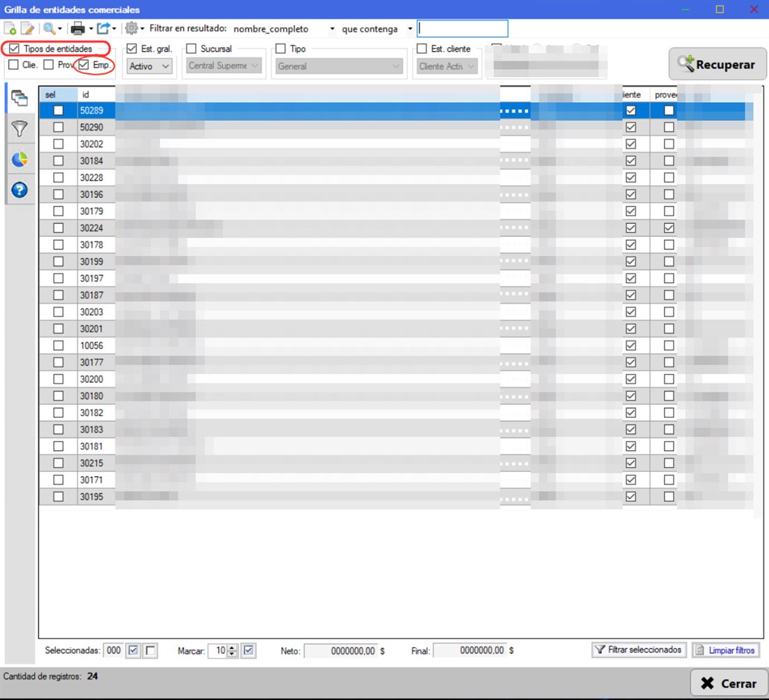The width and height of the screenshot is (769, 700).
Task: Enable the Sucursal filter checkbox
Action: pyautogui.click(x=192, y=48)
